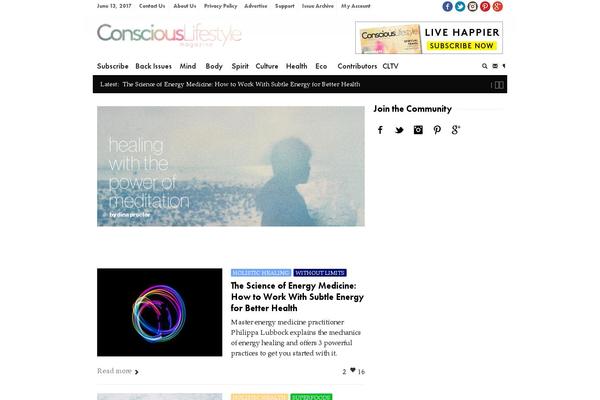Click the latest-news ticker control on the black bar
This screenshot has width=600, height=400.
point(499,85)
